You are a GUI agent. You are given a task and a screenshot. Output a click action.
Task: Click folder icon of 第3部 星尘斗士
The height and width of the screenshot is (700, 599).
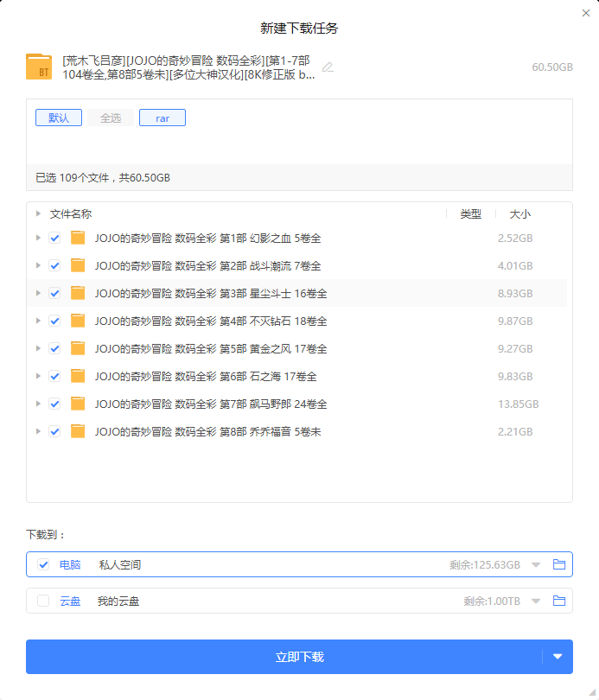(x=78, y=293)
